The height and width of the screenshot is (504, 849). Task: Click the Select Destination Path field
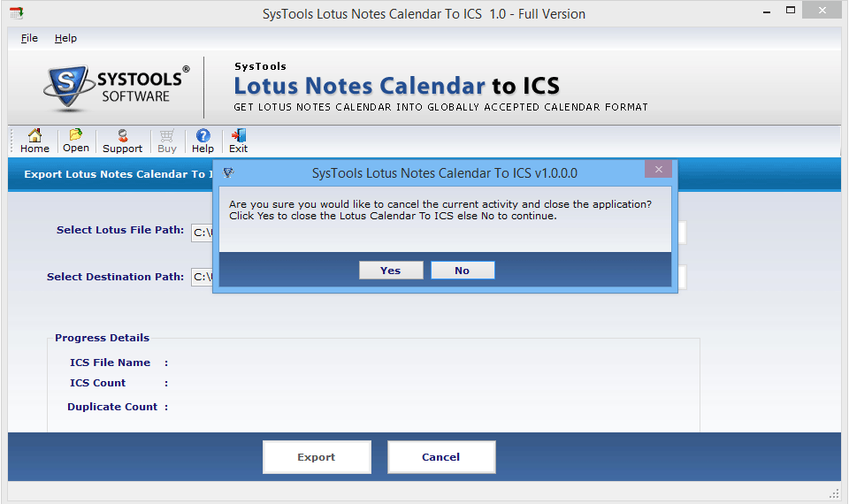pos(202,277)
